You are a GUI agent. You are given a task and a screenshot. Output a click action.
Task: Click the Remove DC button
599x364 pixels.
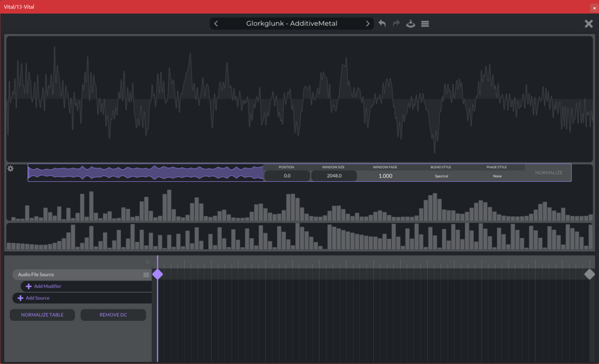pyautogui.click(x=113, y=315)
